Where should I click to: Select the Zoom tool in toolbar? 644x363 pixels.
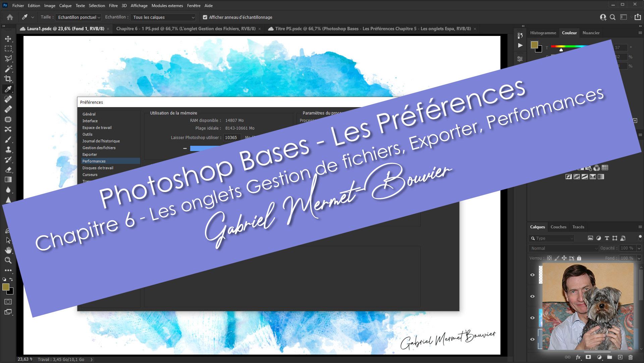click(x=8, y=260)
